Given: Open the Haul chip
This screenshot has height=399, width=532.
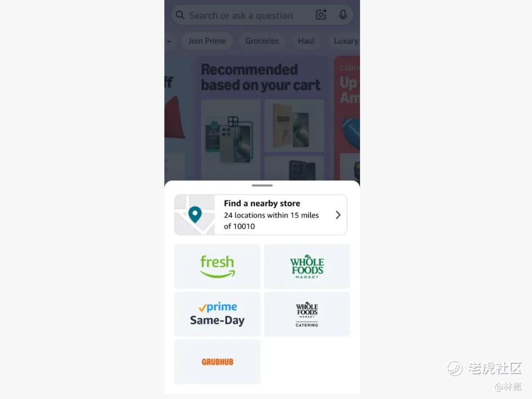Looking at the screenshot, I should 306,41.
